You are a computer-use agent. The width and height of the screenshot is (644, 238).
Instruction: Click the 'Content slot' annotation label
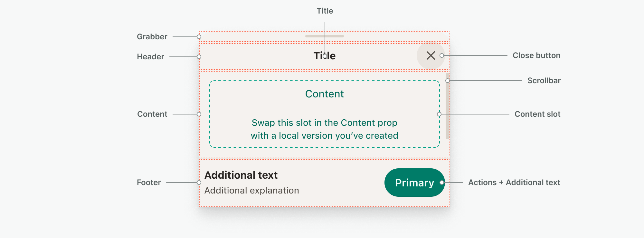pos(537,114)
